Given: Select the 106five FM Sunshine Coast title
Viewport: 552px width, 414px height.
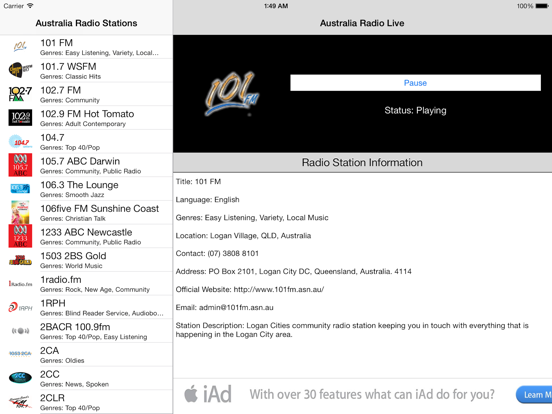Looking at the screenshot, I should pos(100,208).
